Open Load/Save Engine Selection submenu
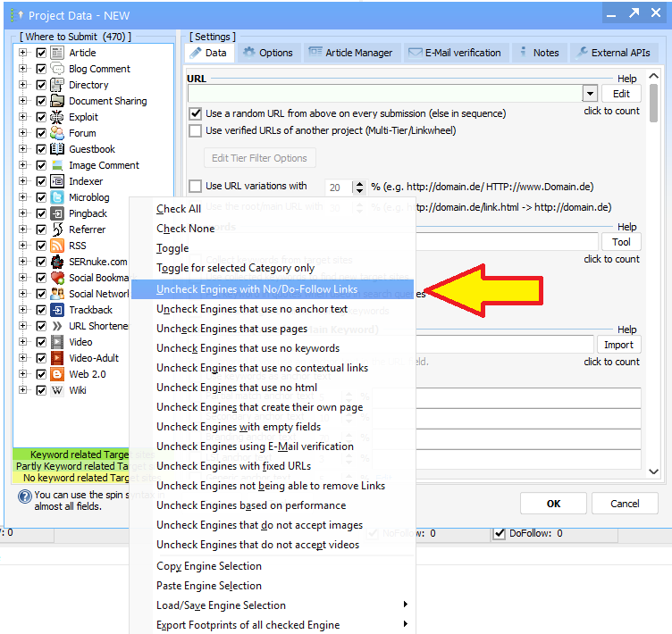This screenshot has width=672, height=634. (x=273, y=605)
